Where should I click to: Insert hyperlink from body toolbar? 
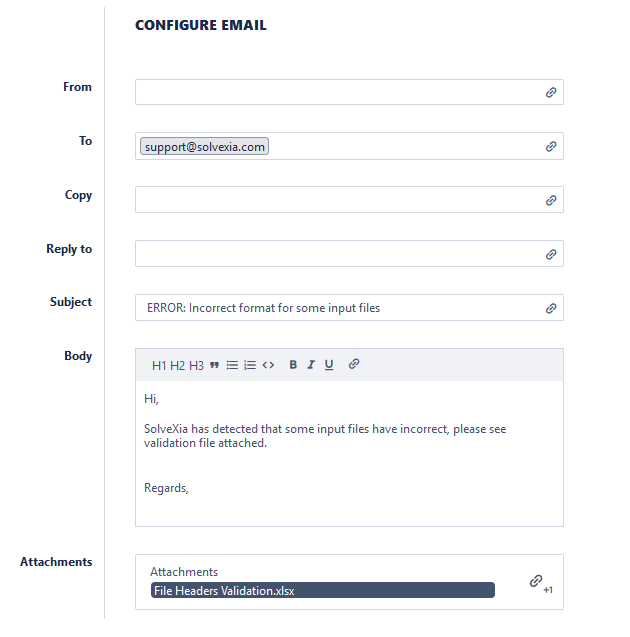coord(354,364)
